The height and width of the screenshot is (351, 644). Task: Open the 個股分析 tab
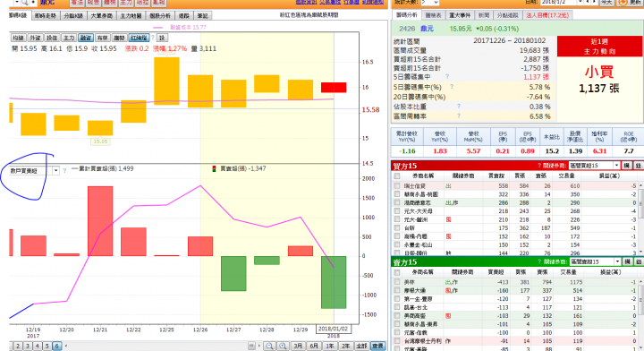[x=160, y=15]
